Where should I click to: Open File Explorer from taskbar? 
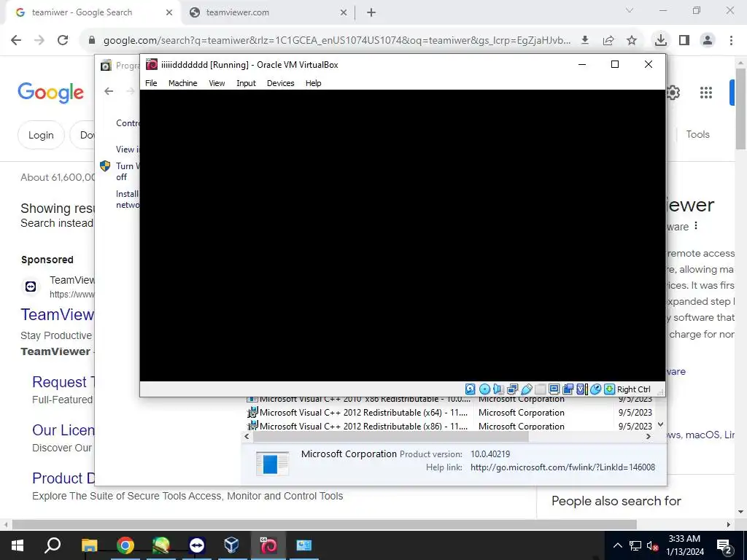[x=89, y=545]
